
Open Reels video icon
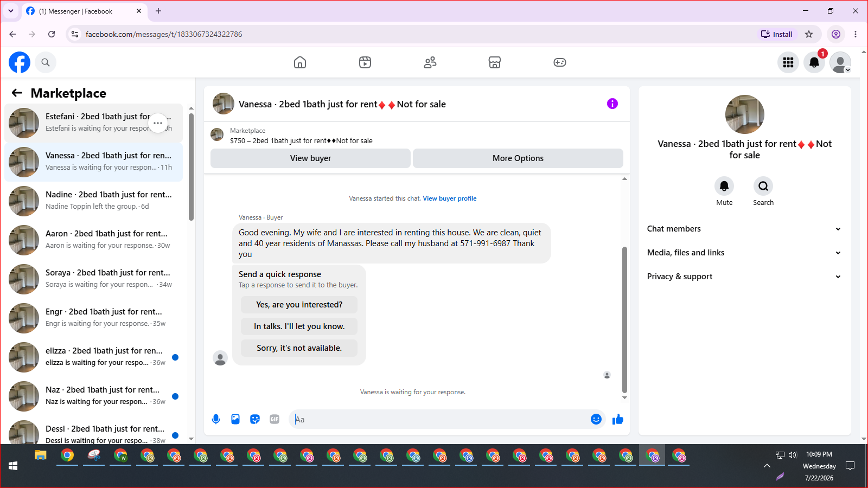click(365, 62)
